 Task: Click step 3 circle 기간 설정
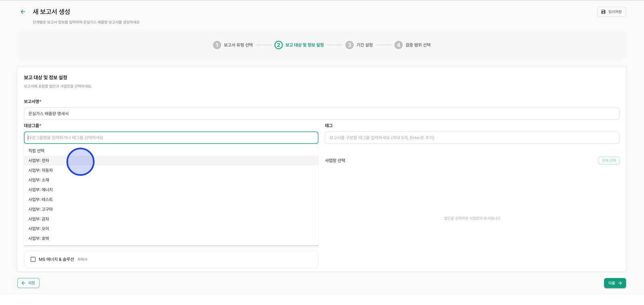[x=349, y=45]
